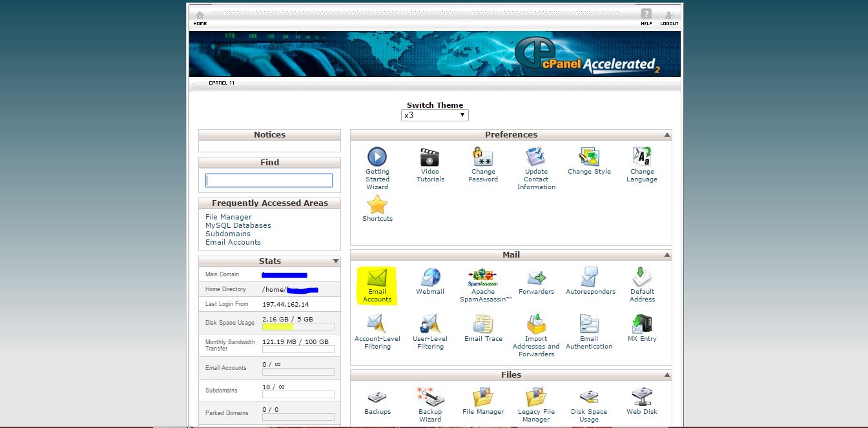868x428 pixels.
Task: Open Change Password
Action: 483,165
